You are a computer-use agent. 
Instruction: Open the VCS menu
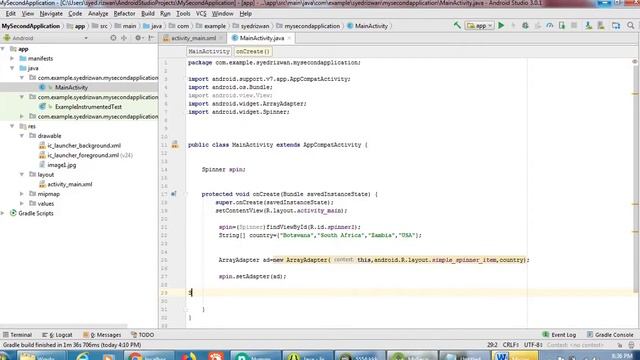[x=201, y=13]
